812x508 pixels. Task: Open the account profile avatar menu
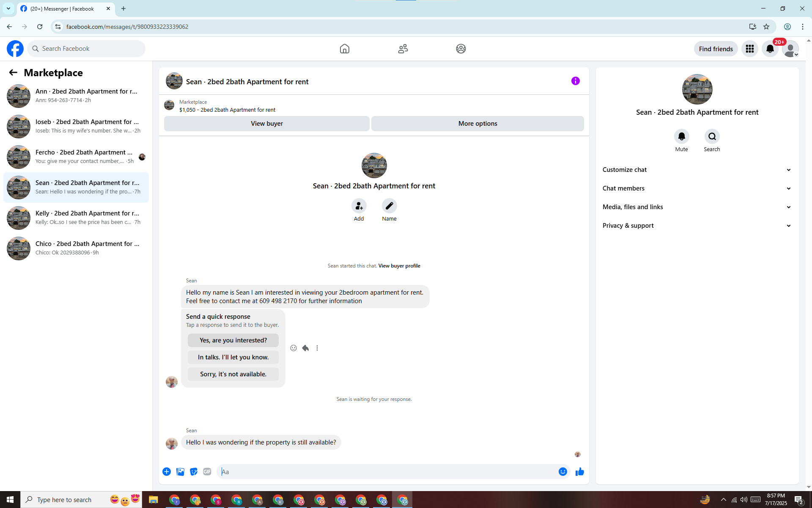click(x=790, y=49)
